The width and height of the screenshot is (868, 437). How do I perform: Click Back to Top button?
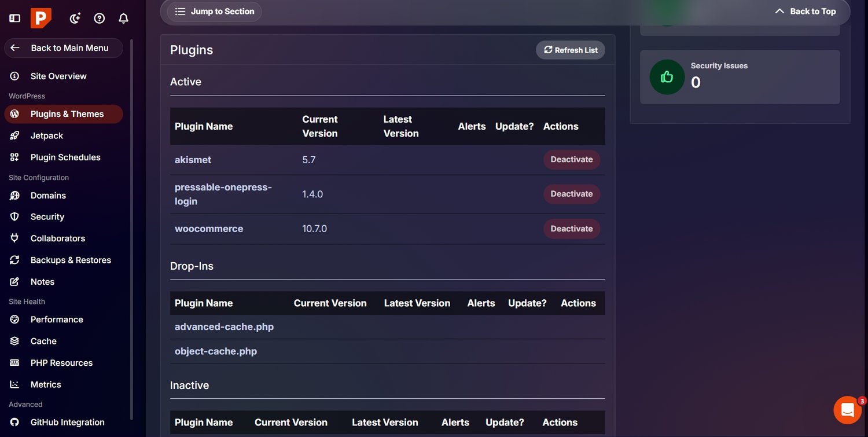[805, 12]
